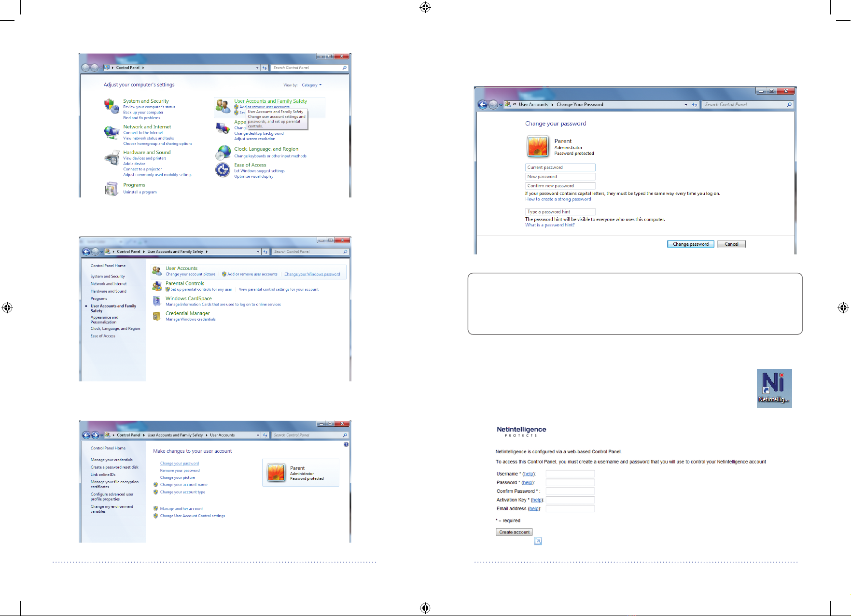Screen dimensions: 851x616
Task: Click the Parental Controls icon
Action: tap(157, 286)
